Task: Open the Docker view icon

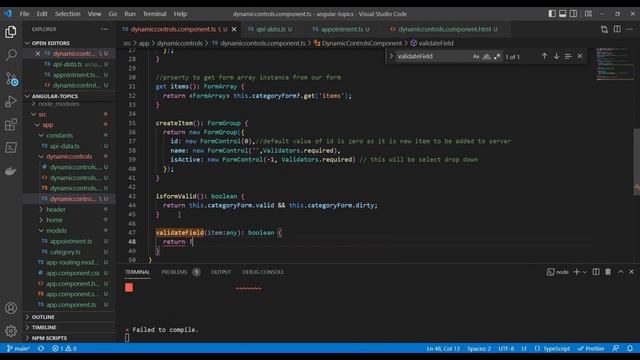Action: pyautogui.click(x=11, y=171)
